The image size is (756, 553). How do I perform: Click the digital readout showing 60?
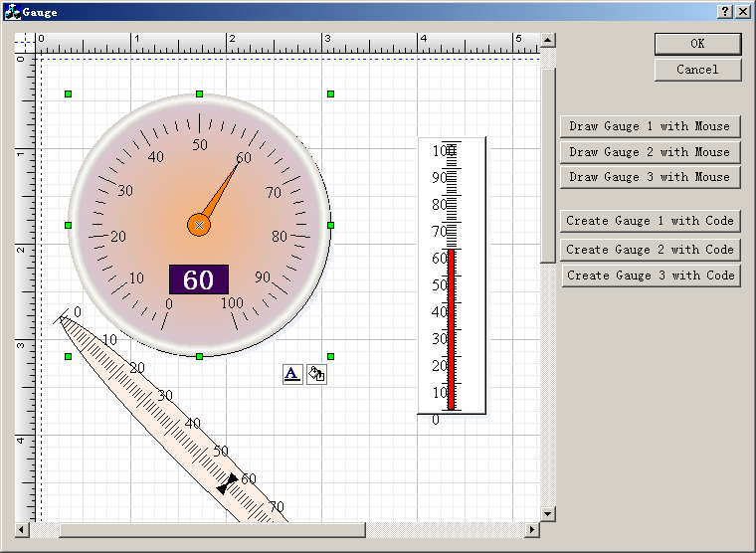point(199,279)
